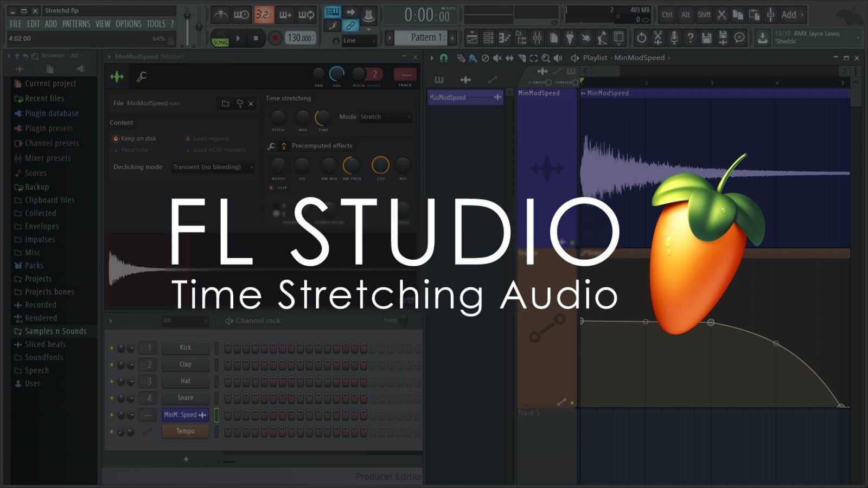The image size is (868, 488).
Task: Open the time stretching Mode Stretch dropdown
Action: pyautogui.click(x=386, y=117)
